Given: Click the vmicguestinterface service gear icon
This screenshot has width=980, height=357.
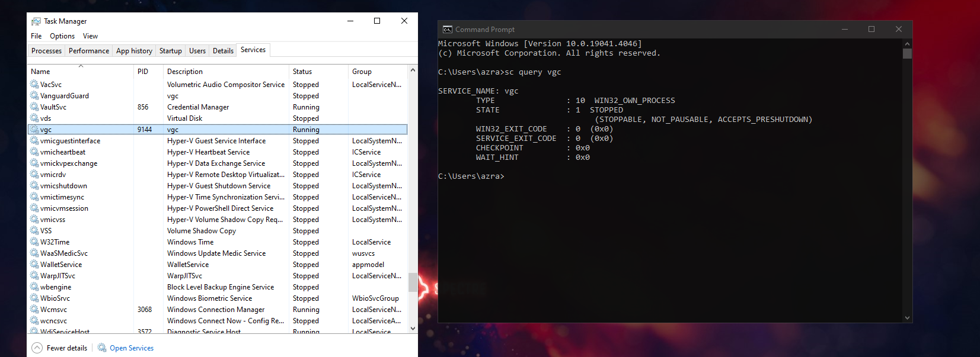Looking at the screenshot, I should coord(34,141).
